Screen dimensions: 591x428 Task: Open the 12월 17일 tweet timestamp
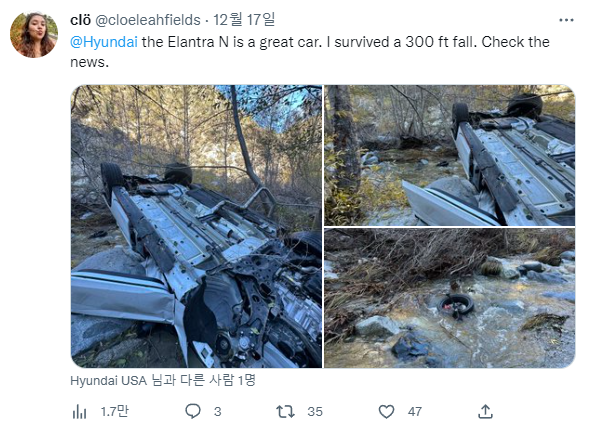(244, 20)
